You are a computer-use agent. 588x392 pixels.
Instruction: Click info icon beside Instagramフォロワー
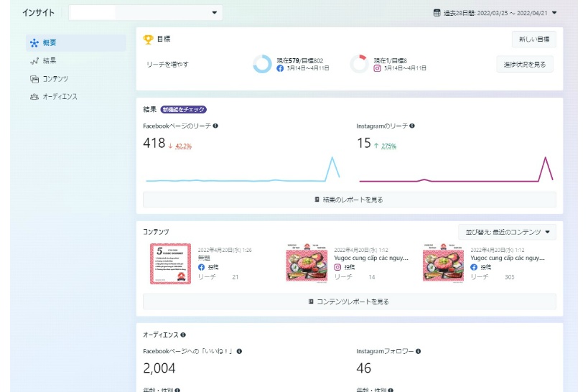point(418,352)
